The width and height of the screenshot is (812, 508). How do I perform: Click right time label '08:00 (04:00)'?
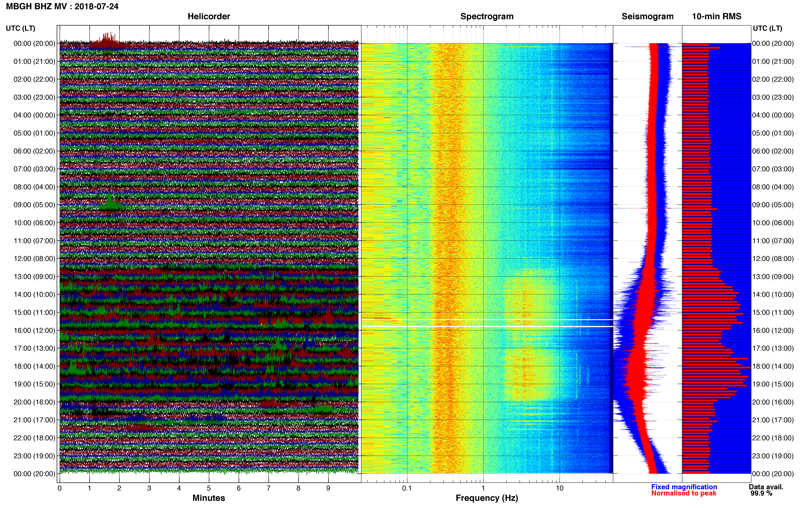(773, 187)
